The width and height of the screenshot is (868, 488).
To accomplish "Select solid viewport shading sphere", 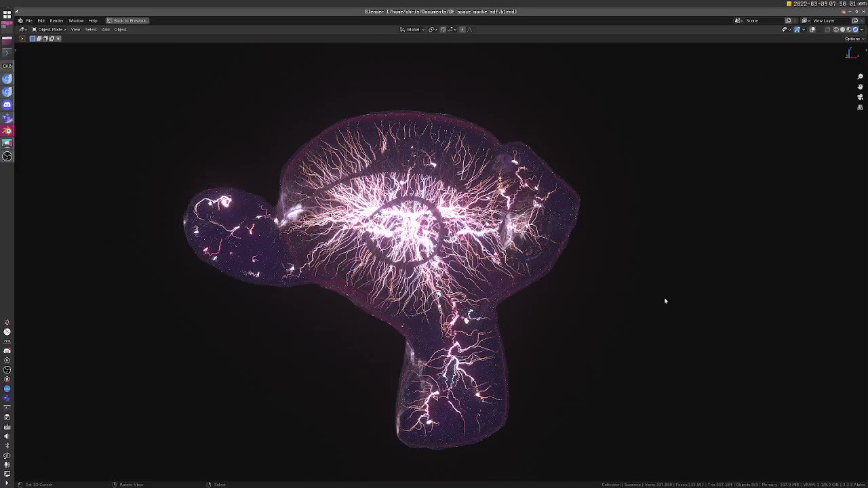I will [x=842, y=29].
